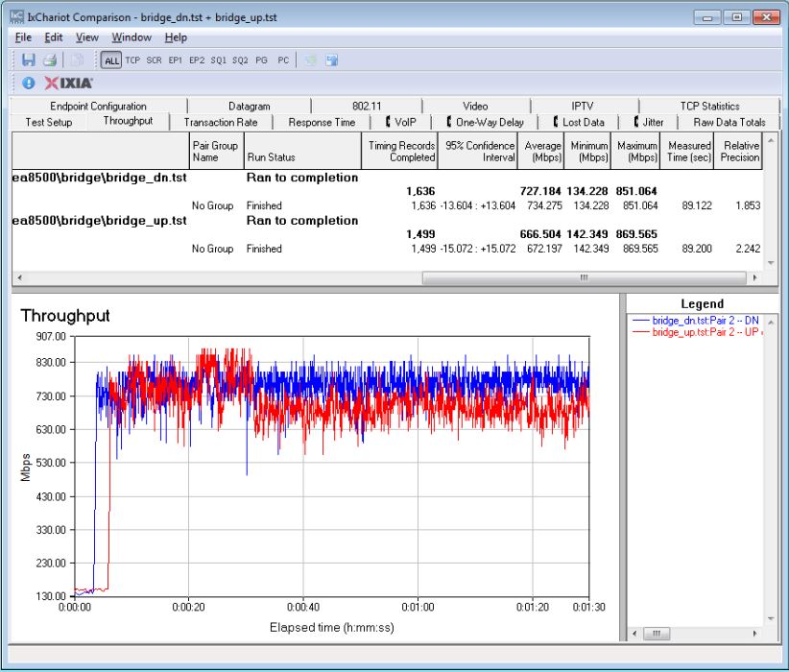This screenshot has width=789, height=672.
Task: Toggle the TCP filter button
Action: [132, 60]
